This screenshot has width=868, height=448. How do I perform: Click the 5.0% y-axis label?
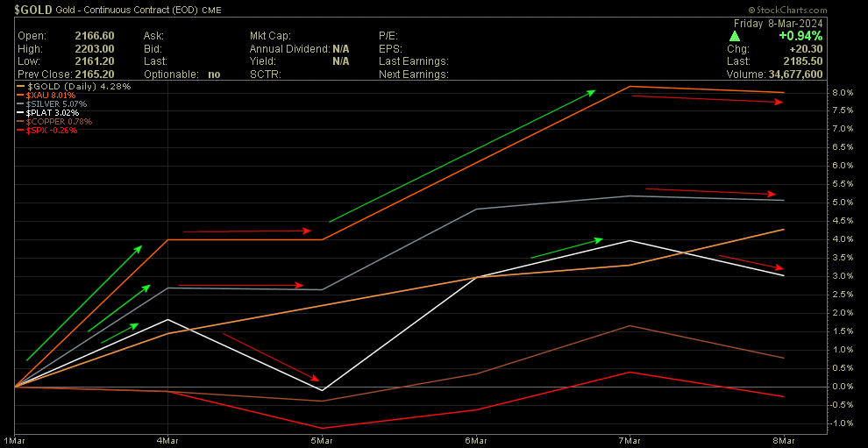tap(842, 203)
